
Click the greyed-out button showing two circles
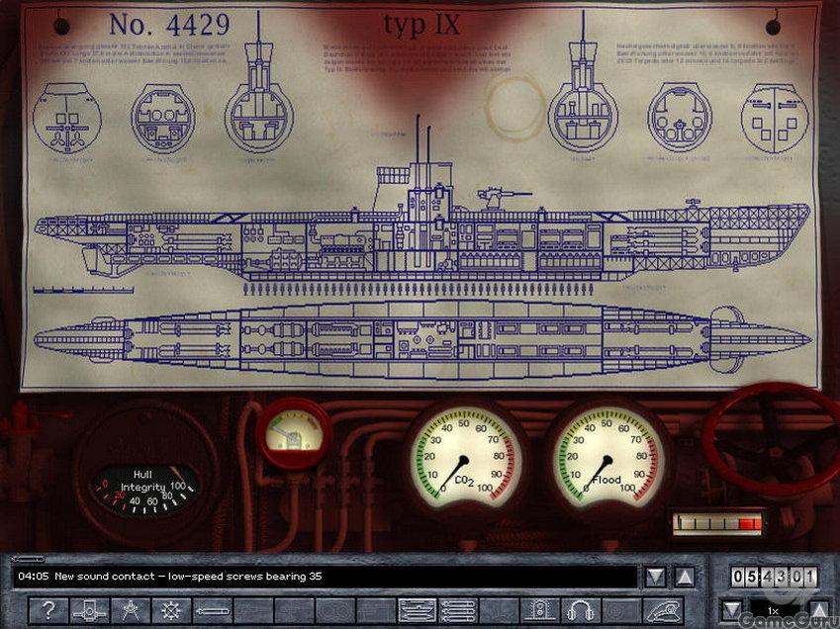click(x=335, y=610)
